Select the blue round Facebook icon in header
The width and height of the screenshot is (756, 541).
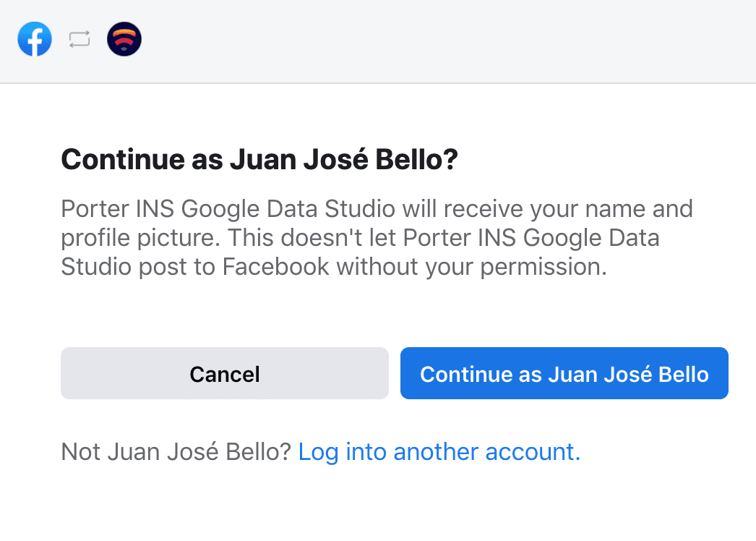click(x=35, y=39)
